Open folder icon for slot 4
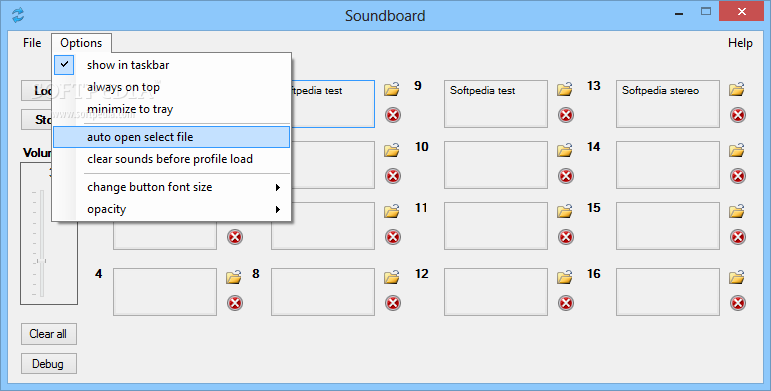771x391 pixels. [234, 277]
